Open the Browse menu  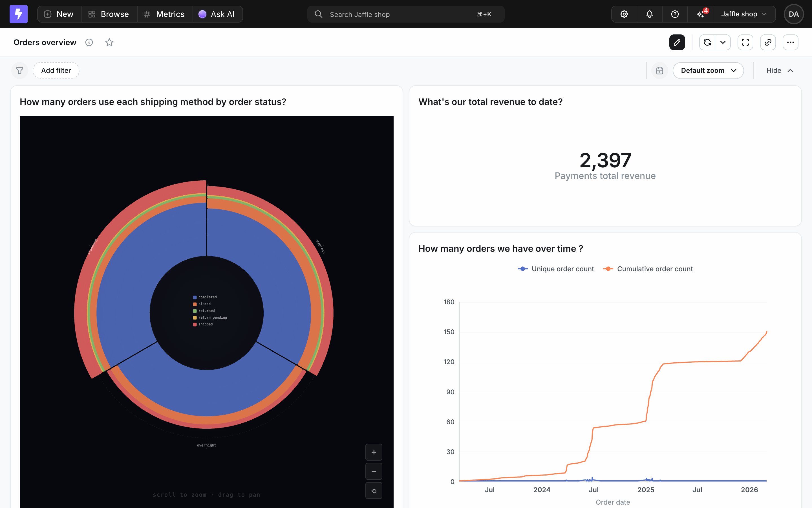109,14
